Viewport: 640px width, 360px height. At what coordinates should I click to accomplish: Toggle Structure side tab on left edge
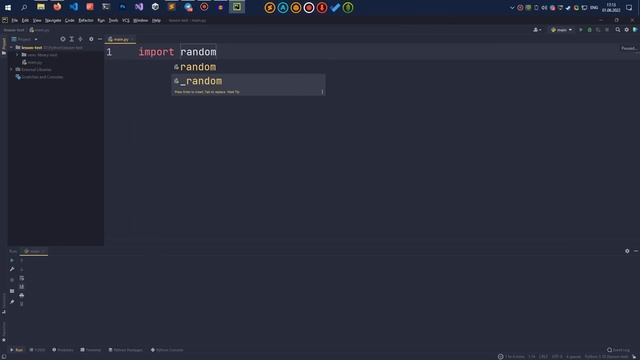click(4, 303)
